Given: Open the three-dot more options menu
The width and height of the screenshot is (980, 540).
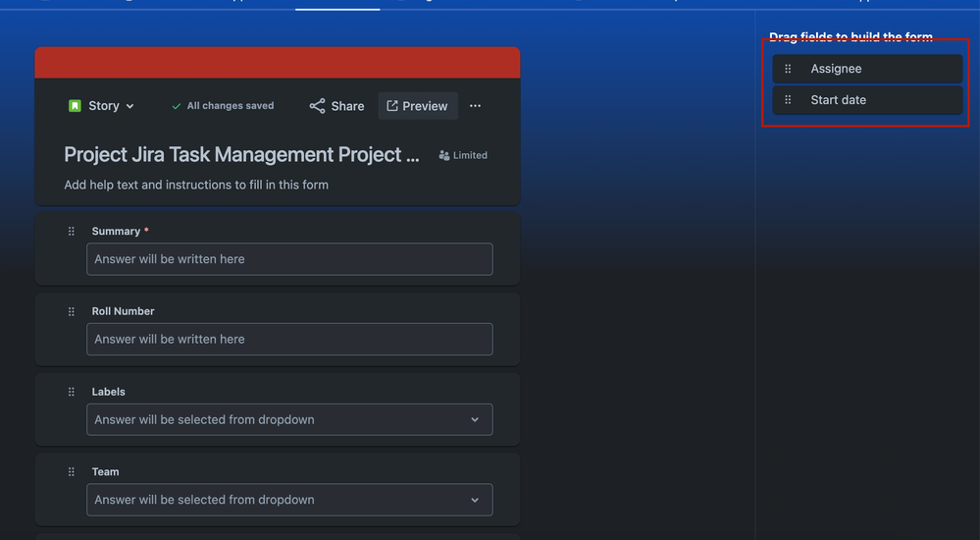Looking at the screenshot, I should coord(475,106).
